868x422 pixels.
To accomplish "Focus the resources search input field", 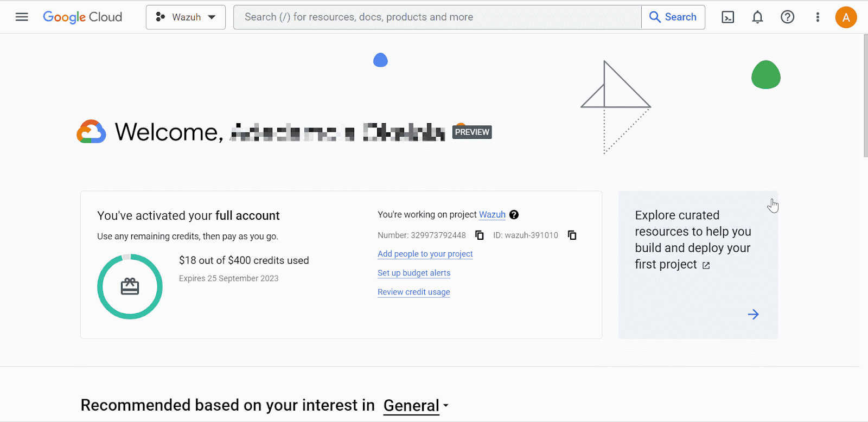I will pos(437,17).
